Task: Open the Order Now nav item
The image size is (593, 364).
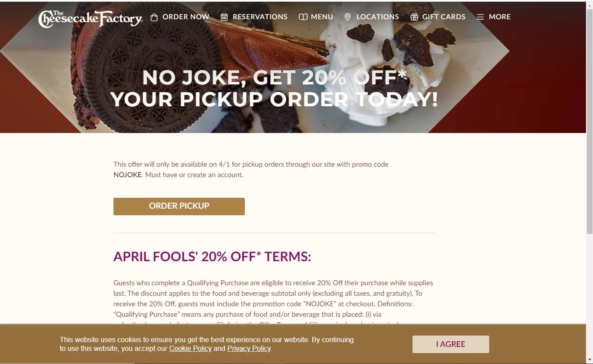Action: [x=186, y=17]
